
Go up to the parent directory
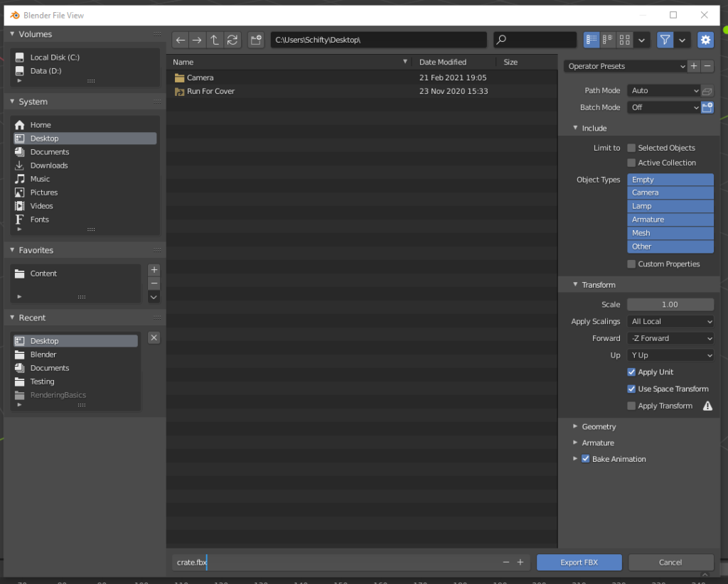pos(215,40)
